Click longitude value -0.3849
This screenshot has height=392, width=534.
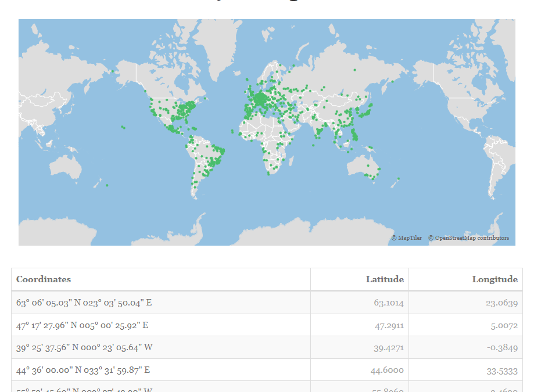(x=502, y=348)
